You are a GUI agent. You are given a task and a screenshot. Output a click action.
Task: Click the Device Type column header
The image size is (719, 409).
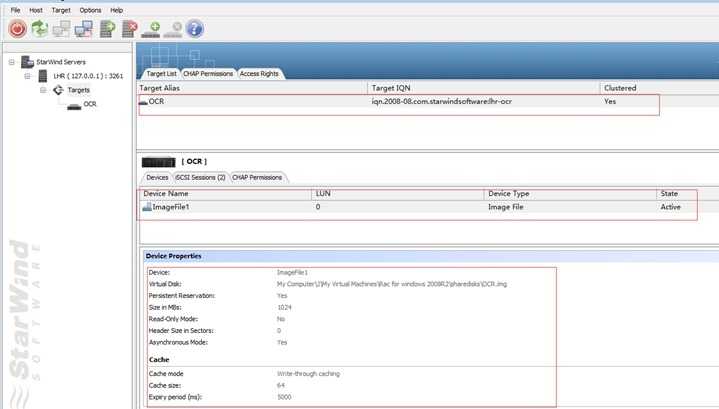tap(570, 194)
